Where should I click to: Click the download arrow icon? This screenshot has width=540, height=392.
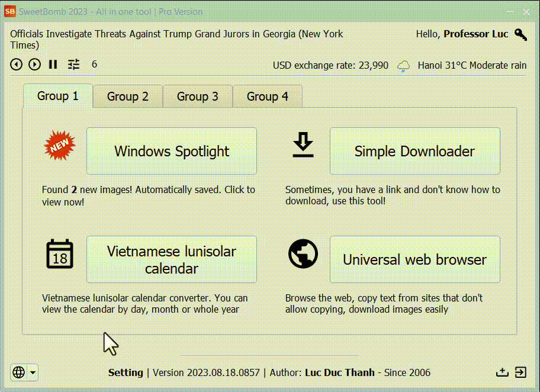(303, 146)
